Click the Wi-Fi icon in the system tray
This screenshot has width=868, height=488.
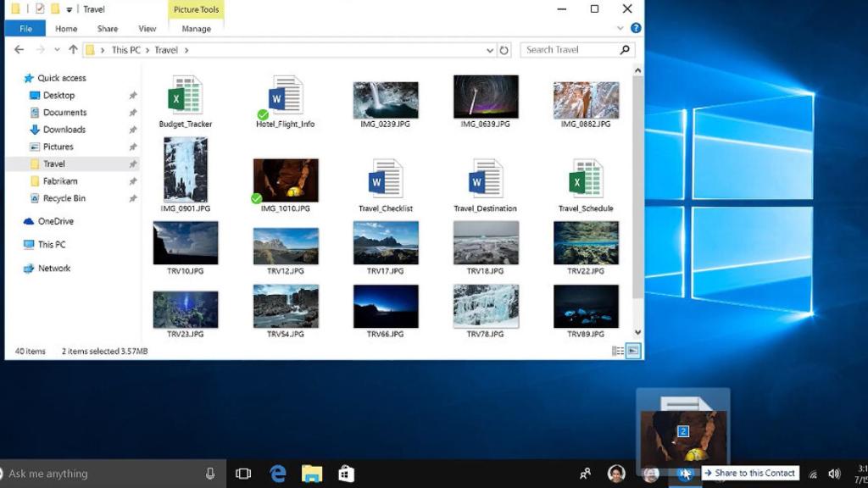(x=814, y=473)
